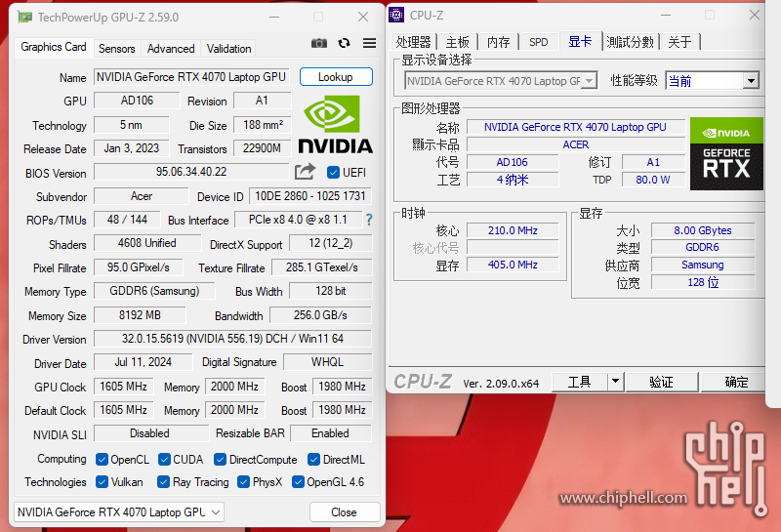Screen dimensions: 781x532
Task: Open the GPU selector dropdown in GPU-Z
Action: pos(120,512)
